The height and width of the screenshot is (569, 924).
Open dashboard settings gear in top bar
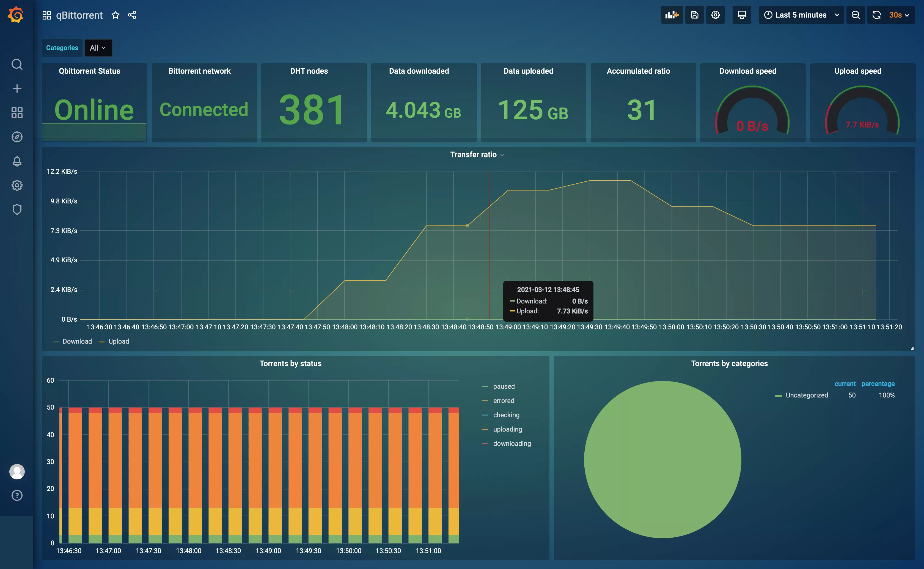716,15
